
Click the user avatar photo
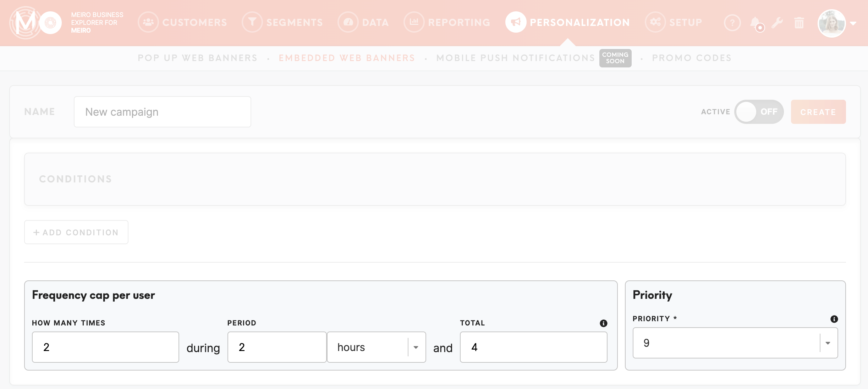coord(832,23)
